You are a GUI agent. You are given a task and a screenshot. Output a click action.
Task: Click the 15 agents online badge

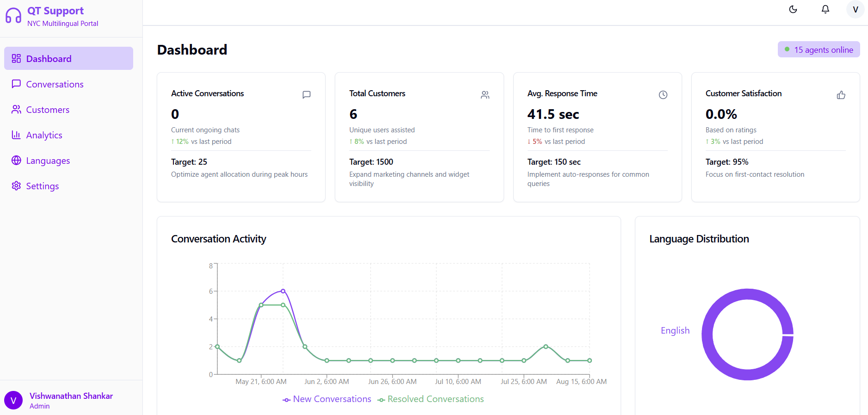pos(819,50)
